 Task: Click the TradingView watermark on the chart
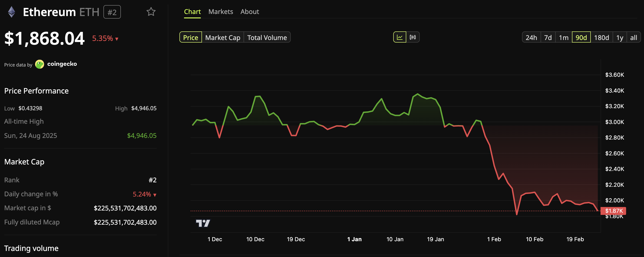click(203, 223)
